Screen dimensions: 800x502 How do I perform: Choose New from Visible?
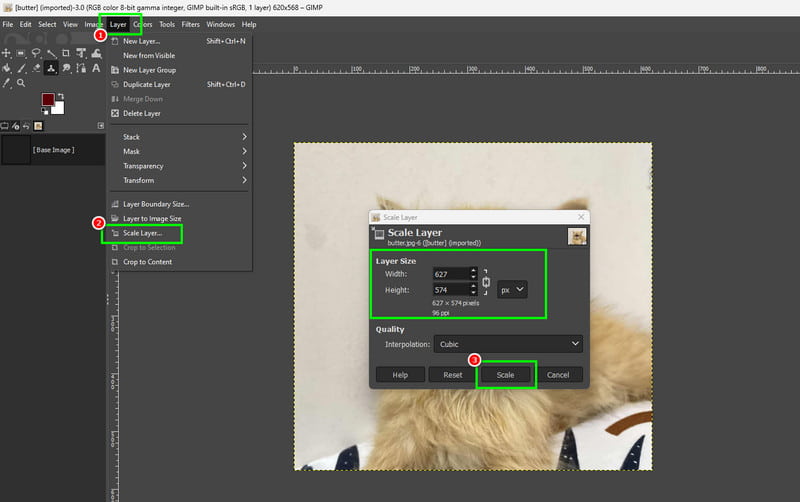(179, 56)
